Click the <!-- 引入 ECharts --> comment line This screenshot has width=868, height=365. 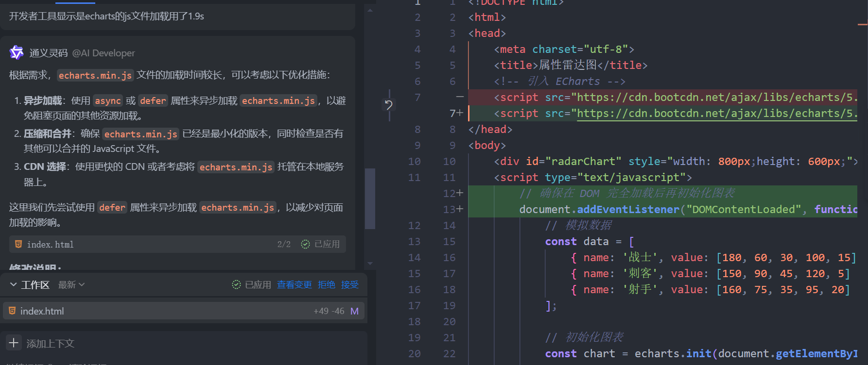tap(559, 81)
